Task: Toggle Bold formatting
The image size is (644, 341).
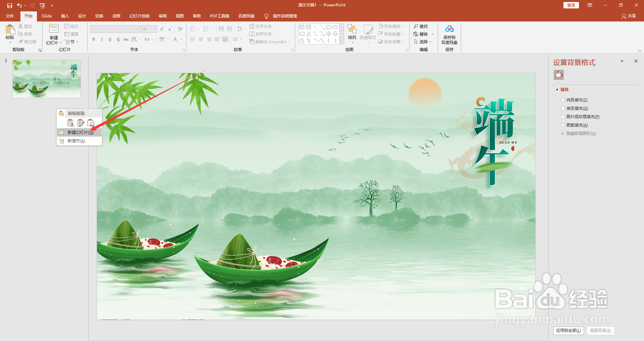Action: 94,39
